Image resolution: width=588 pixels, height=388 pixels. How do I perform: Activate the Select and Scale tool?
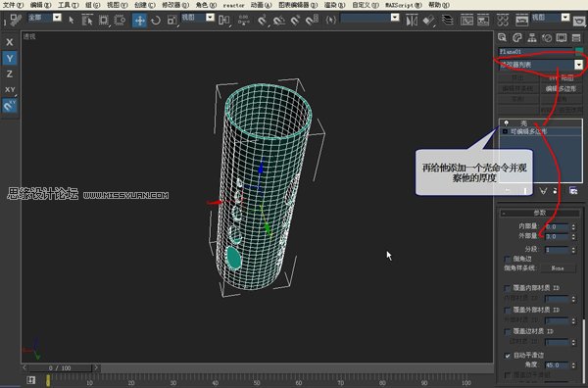171,20
